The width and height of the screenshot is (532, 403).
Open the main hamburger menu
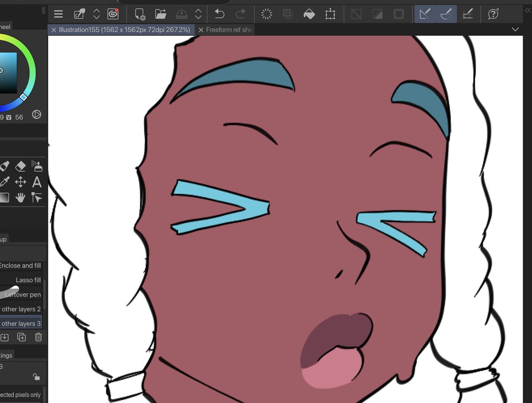tap(59, 14)
